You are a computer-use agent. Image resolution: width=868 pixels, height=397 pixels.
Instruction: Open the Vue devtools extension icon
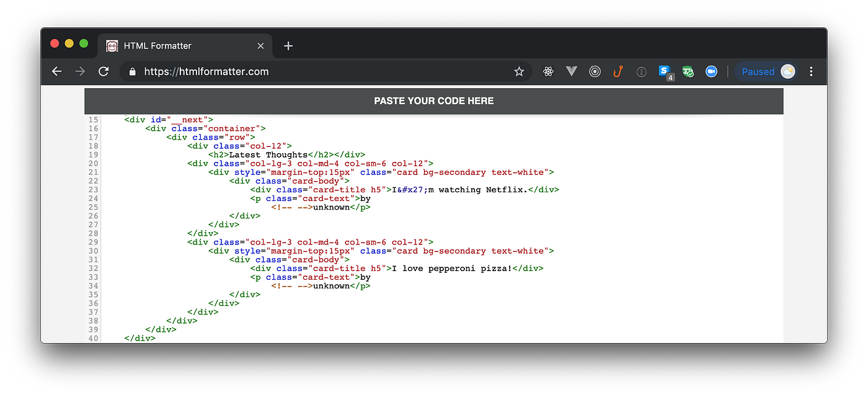pos(572,71)
